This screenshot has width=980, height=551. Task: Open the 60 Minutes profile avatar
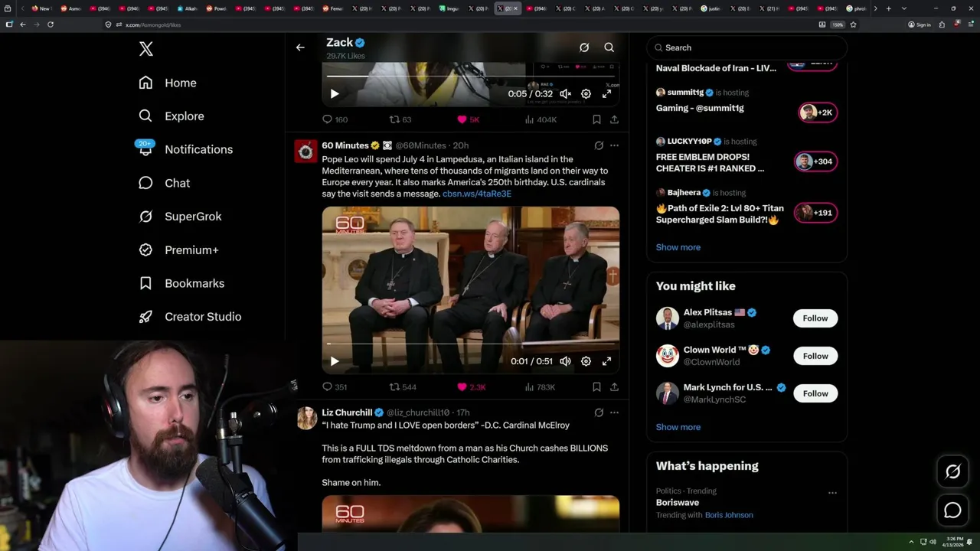pos(305,152)
